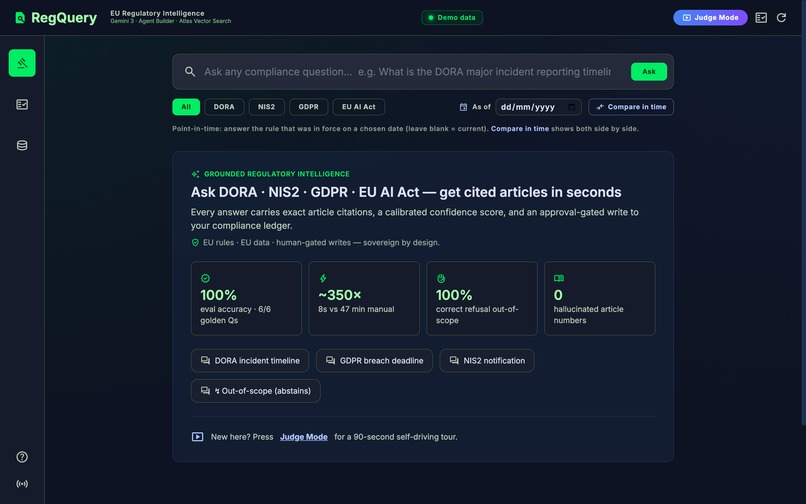
Task: Choose the DORA incident timeline suggestion
Action: pyautogui.click(x=250, y=361)
